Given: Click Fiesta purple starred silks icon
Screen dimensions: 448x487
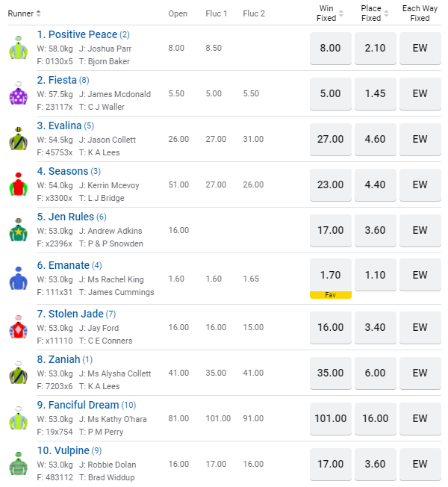Looking at the screenshot, I should pos(18,93).
